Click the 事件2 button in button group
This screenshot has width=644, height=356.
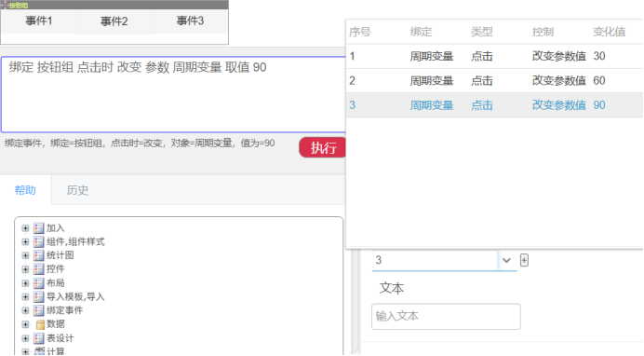[x=114, y=21]
